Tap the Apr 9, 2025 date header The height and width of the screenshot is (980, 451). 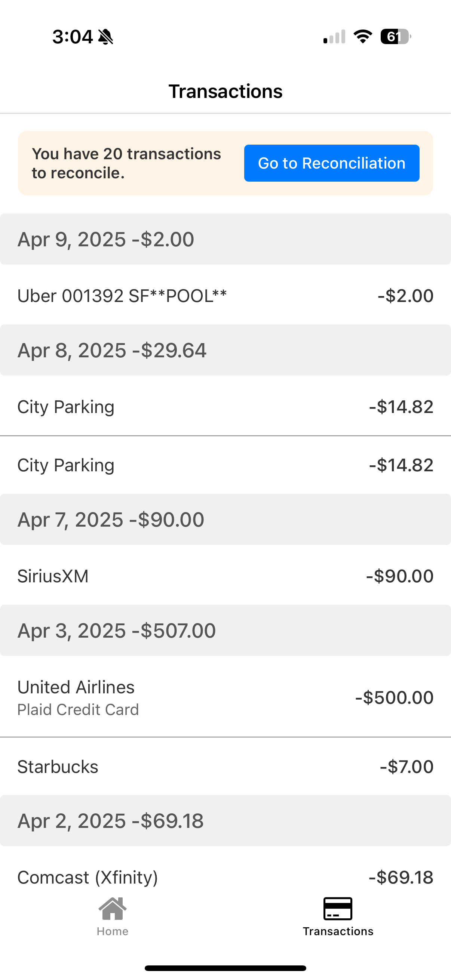tap(225, 239)
